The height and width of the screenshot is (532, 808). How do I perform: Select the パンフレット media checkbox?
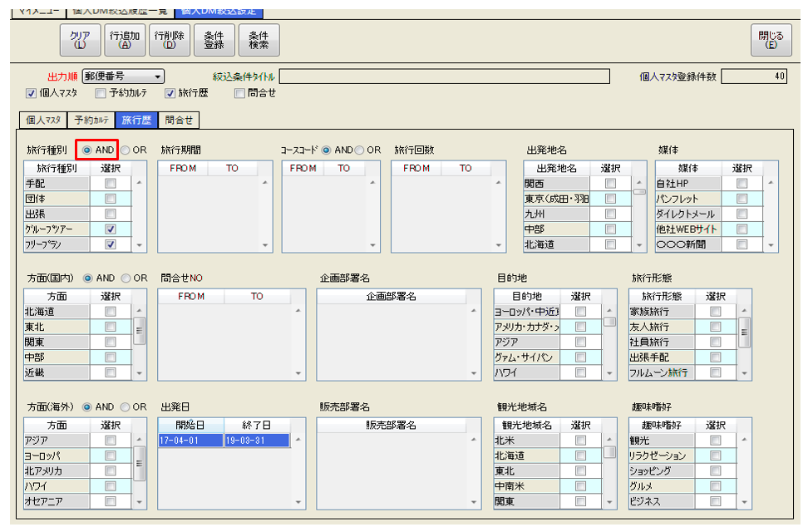click(x=742, y=199)
